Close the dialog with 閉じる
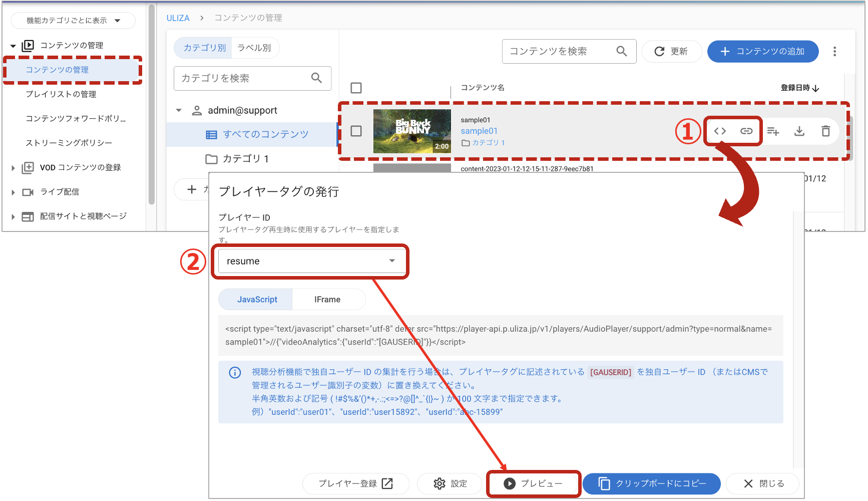The width and height of the screenshot is (868, 501). 762,483
